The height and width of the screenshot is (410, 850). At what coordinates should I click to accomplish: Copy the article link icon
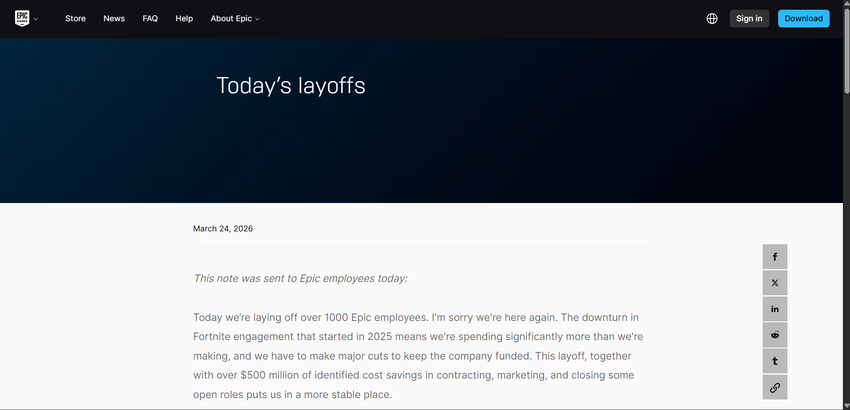point(775,387)
